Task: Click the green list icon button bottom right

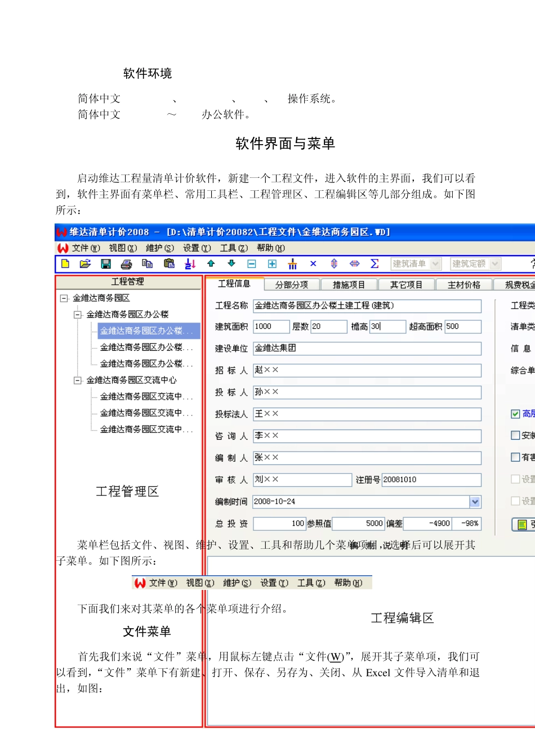Action: click(523, 525)
